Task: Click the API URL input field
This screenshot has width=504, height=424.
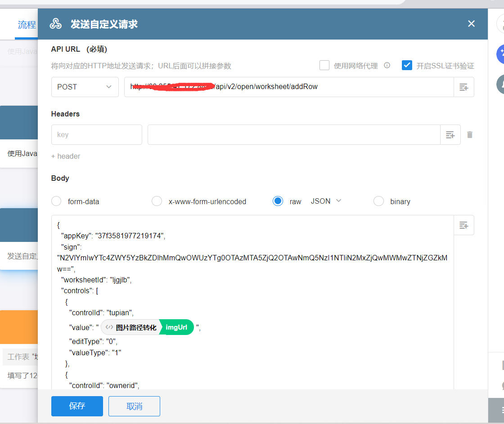Action: pyautogui.click(x=289, y=87)
